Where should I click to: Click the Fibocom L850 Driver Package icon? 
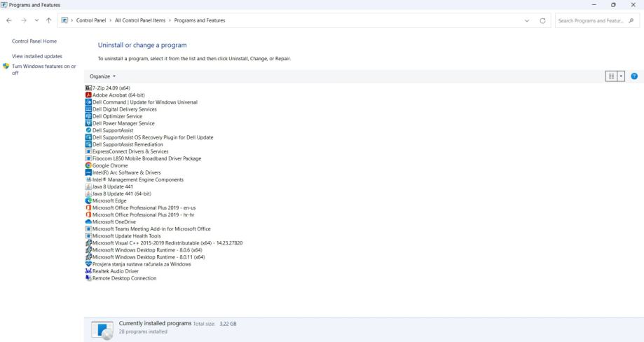88,158
